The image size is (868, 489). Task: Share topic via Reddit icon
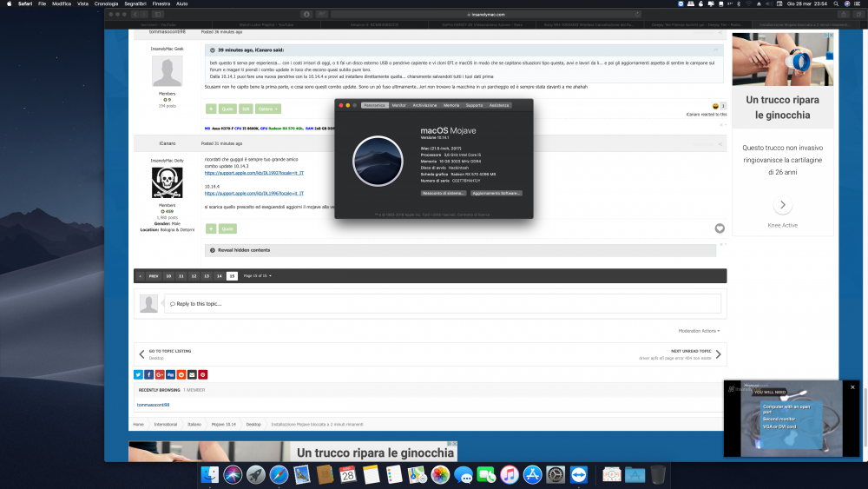(x=181, y=375)
